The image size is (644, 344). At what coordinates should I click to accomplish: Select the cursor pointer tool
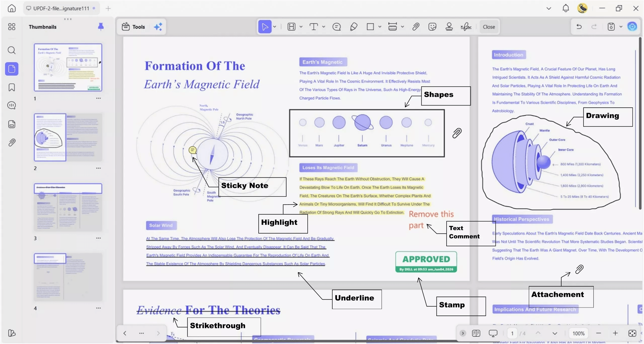[265, 27]
